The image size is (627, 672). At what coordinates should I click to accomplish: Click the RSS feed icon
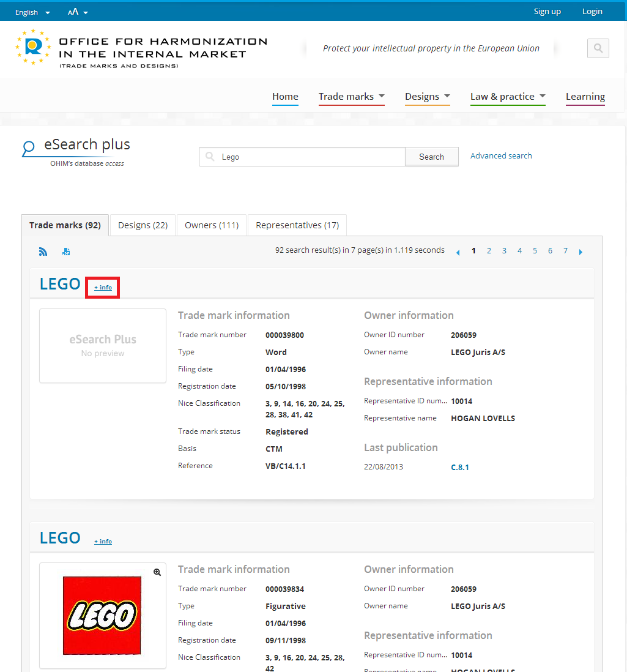[43, 252]
